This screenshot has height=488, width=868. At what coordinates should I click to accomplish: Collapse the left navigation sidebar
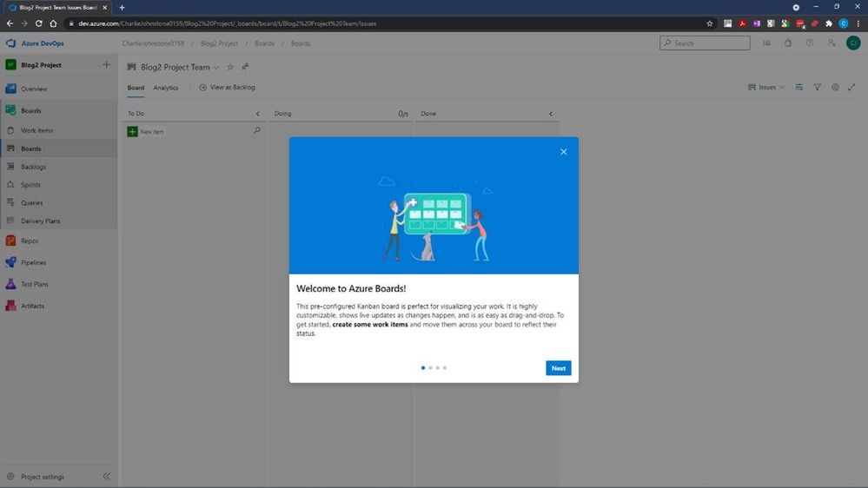tap(106, 477)
